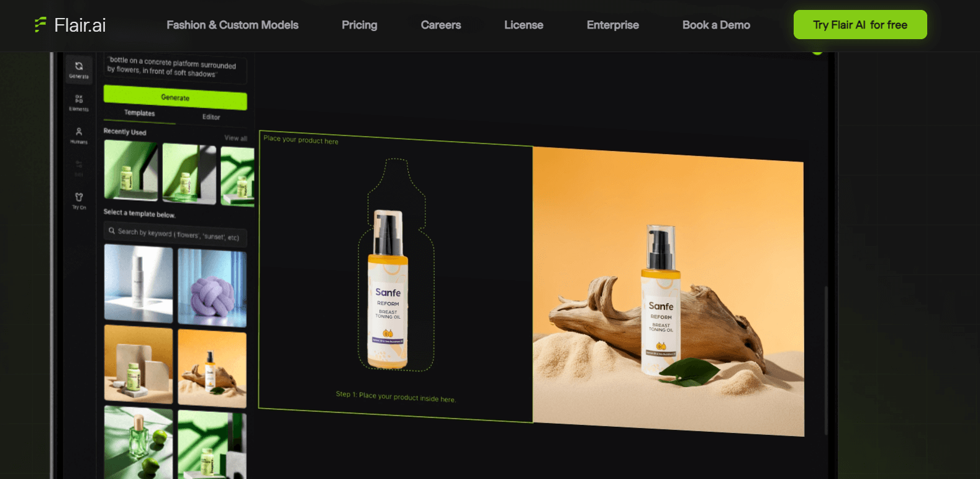Screen dimensions: 980x479
Task: Focus the Search by keyword field
Action: tap(176, 234)
